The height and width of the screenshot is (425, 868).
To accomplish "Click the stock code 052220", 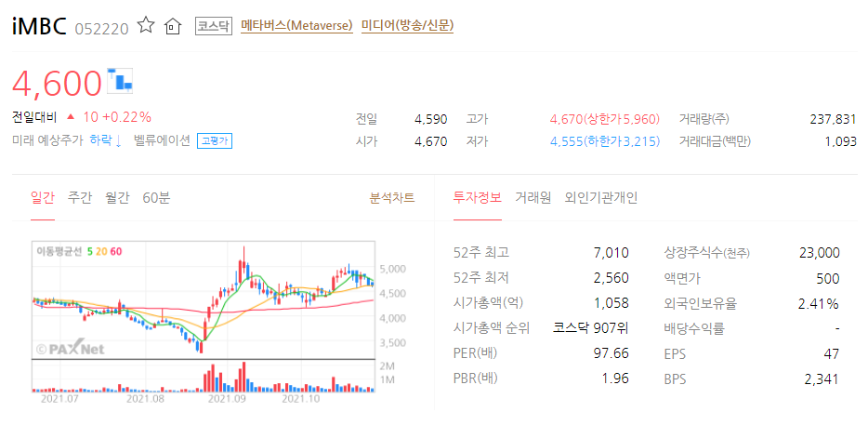I will tap(101, 28).
